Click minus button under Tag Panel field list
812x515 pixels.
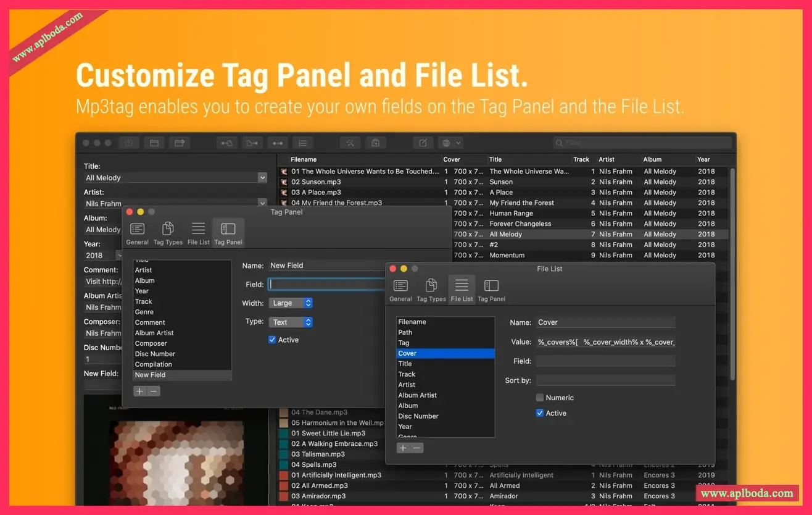154,391
